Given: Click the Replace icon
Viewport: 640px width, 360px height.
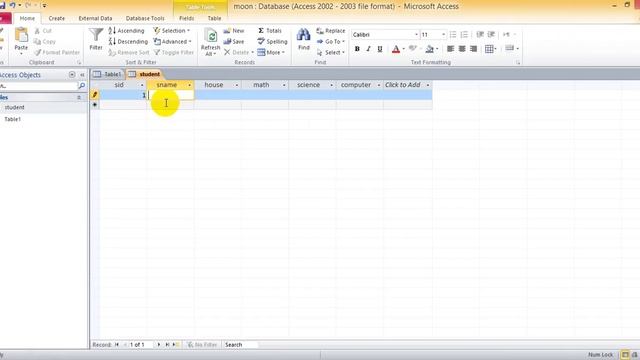Looking at the screenshot, I should (320, 31).
